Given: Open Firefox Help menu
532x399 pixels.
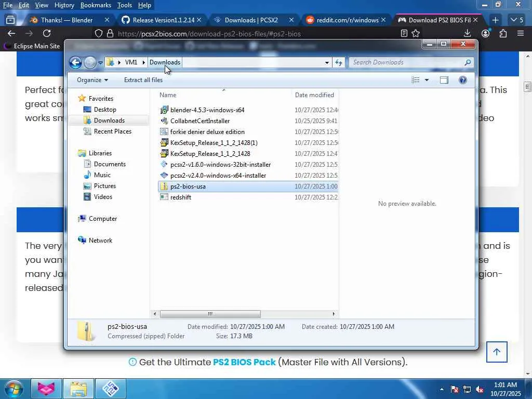Looking at the screenshot, I should [x=144, y=5].
